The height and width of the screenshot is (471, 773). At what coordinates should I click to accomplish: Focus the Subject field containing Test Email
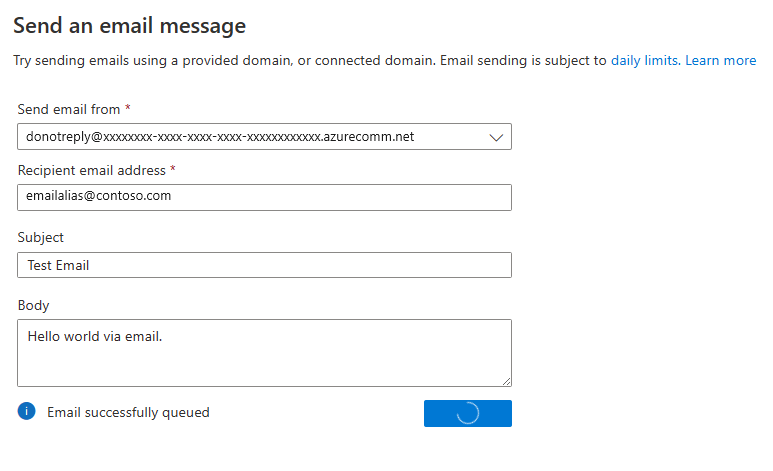[264, 265]
